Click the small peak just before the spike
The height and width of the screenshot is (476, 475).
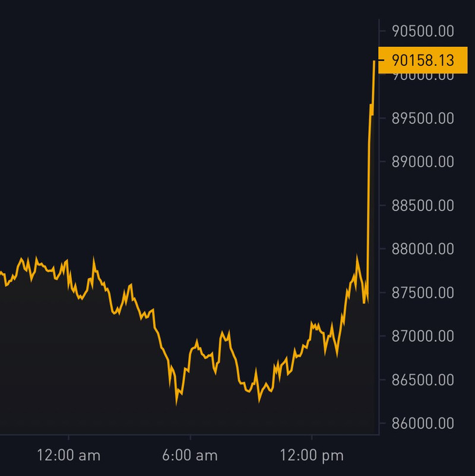[x=357, y=258]
